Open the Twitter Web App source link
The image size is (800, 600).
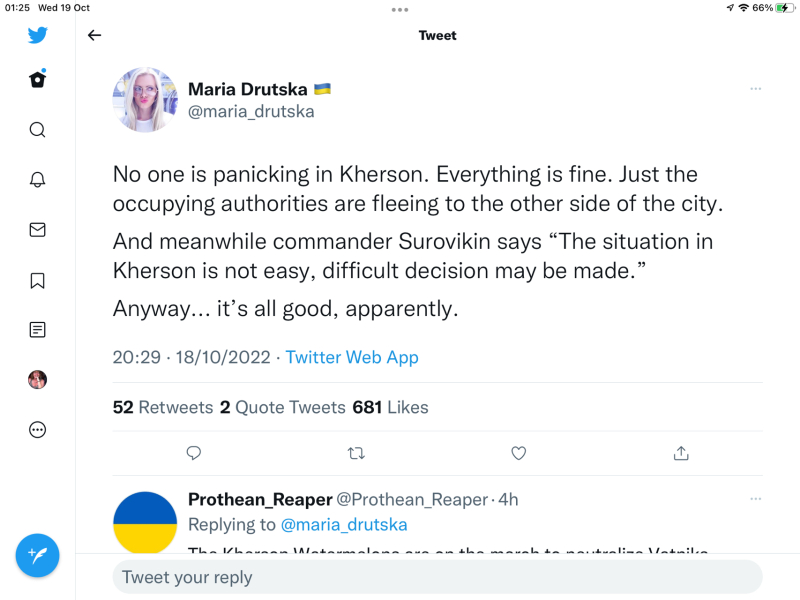tap(352, 357)
